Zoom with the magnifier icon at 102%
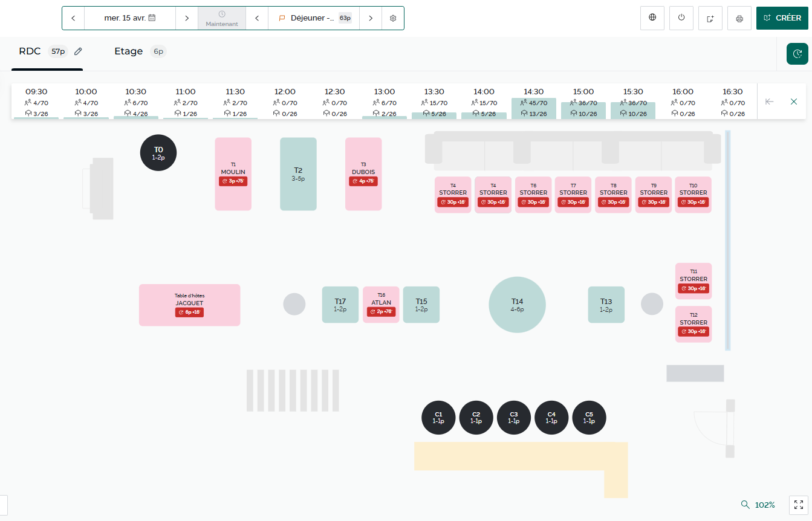812x521 pixels. [745, 505]
